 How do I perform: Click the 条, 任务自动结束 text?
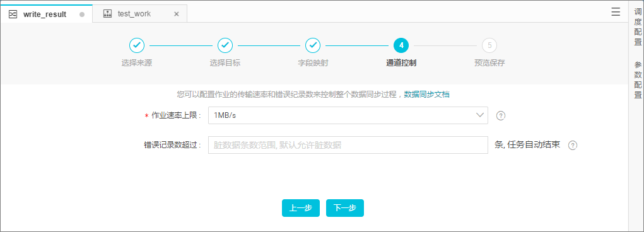[x=527, y=145]
